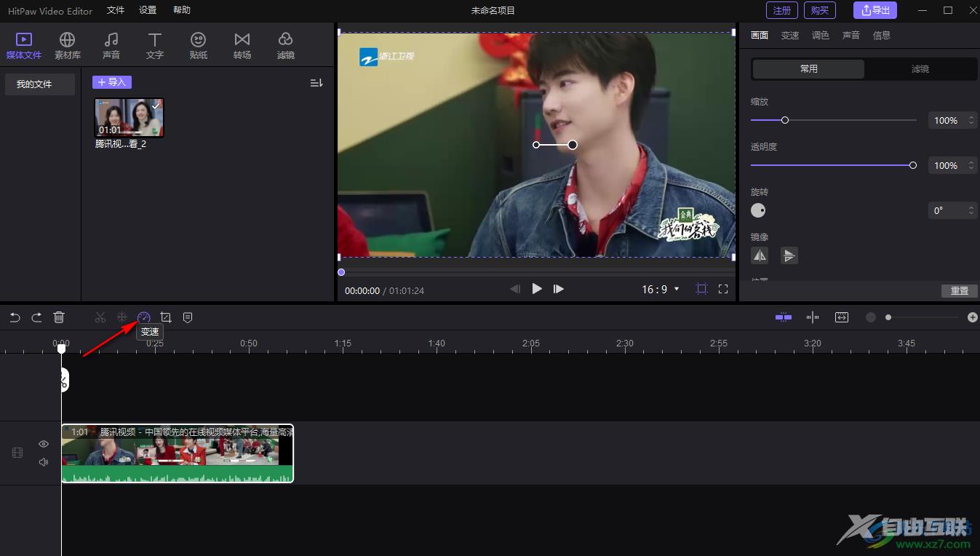This screenshot has height=556, width=980.
Task: Open the 声音 audio library
Action: pos(111,45)
